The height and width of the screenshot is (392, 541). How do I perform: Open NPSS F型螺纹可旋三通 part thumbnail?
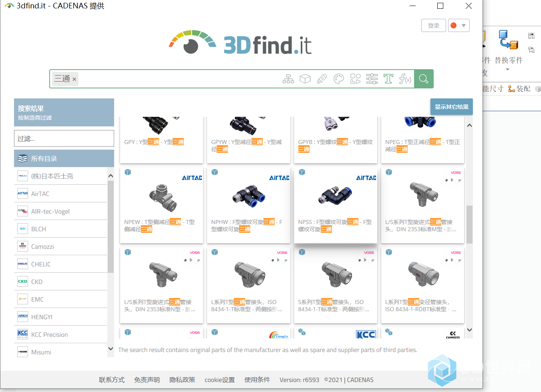pos(335,195)
